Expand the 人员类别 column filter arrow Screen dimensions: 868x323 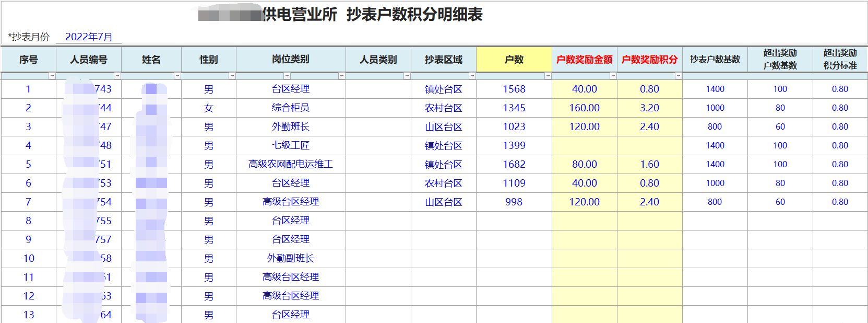coord(407,76)
